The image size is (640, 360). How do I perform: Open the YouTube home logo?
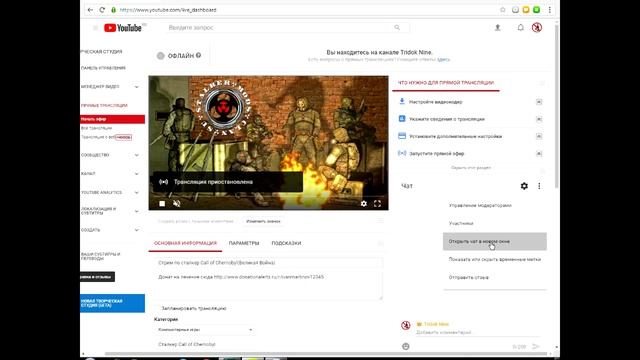pyautogui.click(x=122, y=28)
